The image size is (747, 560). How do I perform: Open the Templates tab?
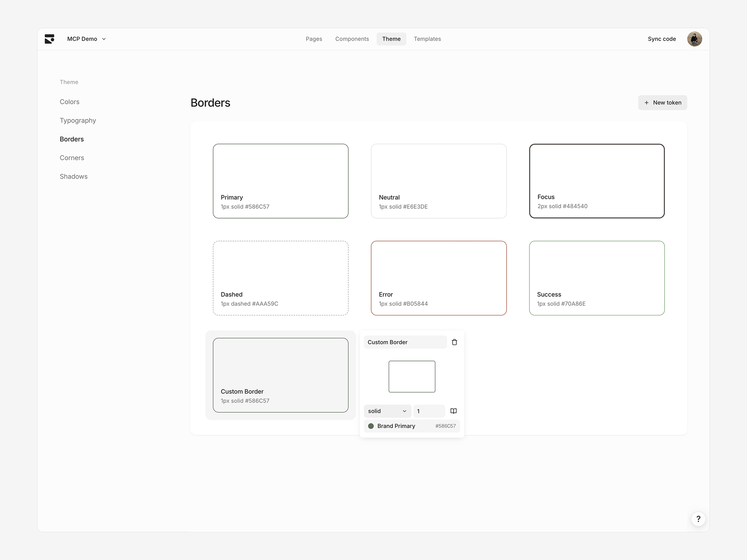(x=427, y=39)
